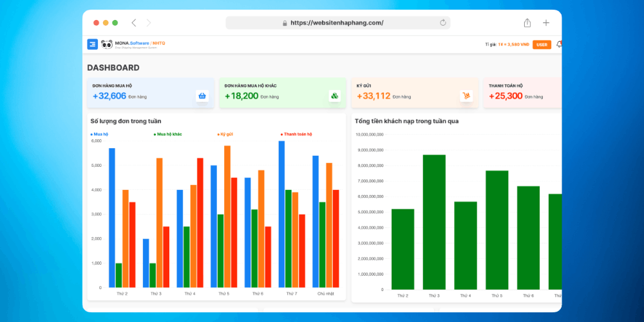Click the basket icon on Đơn hàng mua hộ
Screen dimensions: 644x322
click(202, 96)
